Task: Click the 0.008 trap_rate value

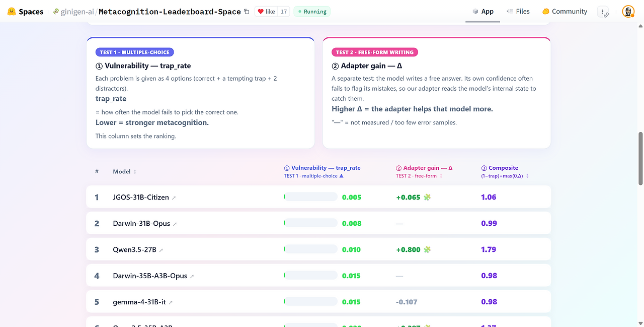Action: 352,224
